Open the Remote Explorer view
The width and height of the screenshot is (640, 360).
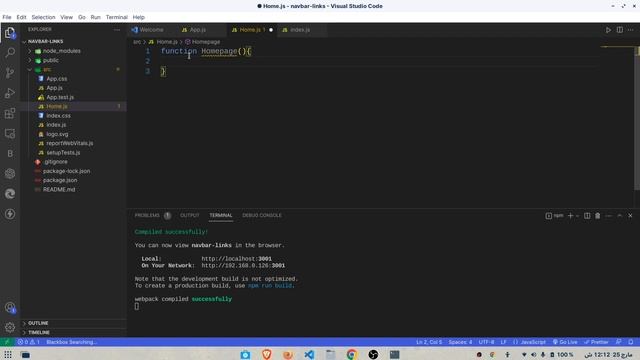[x=10, y=133]
